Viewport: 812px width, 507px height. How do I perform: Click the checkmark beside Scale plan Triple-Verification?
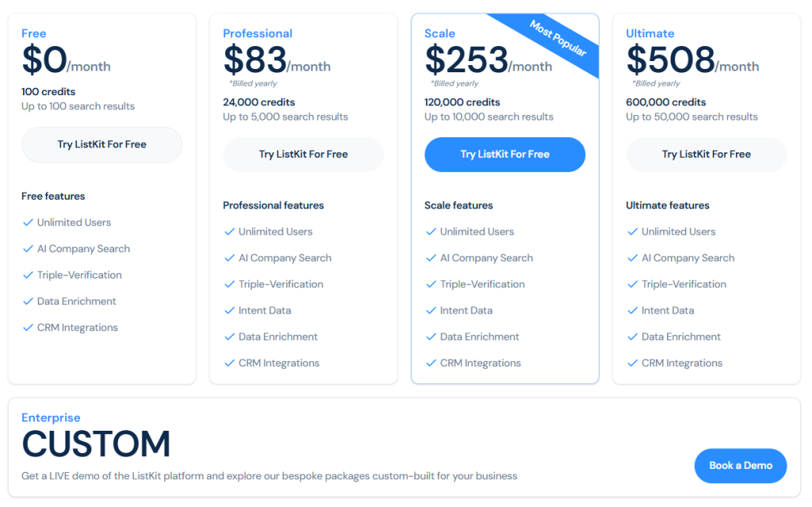431,285
